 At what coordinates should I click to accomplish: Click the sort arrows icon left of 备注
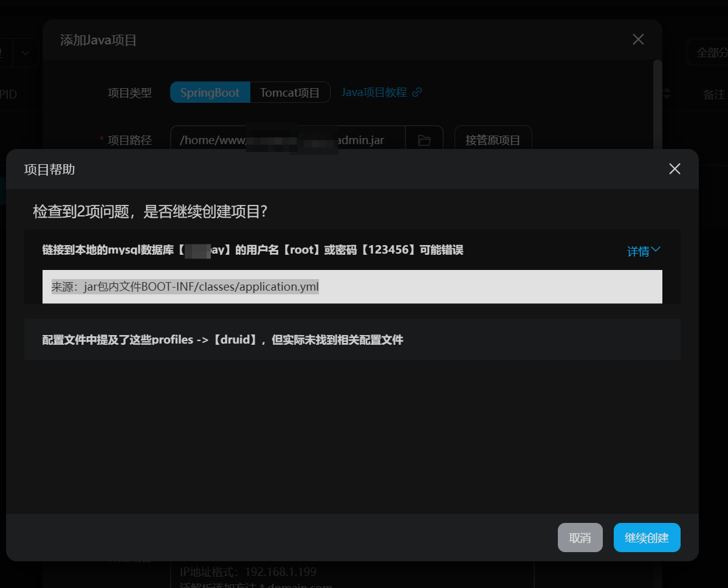[667, 94]
